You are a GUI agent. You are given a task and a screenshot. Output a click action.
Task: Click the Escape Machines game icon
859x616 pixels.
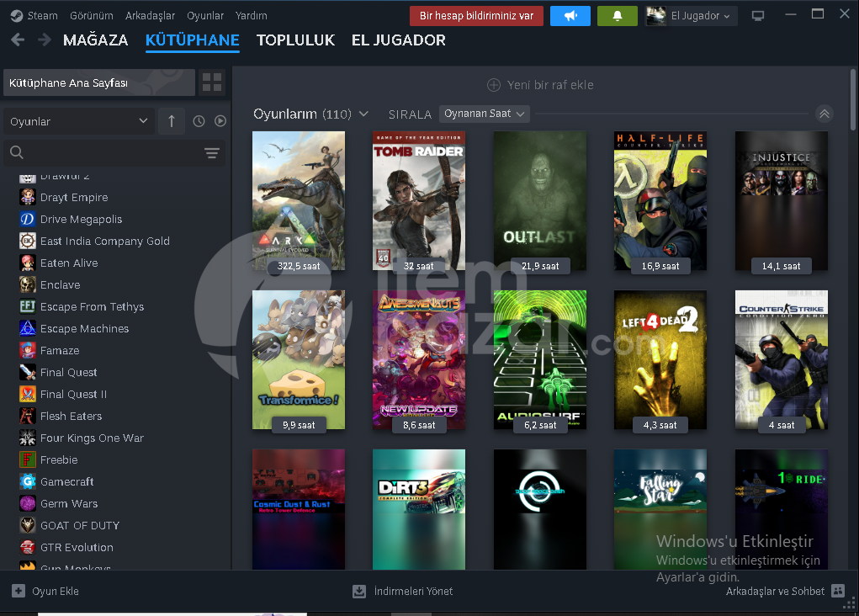click(28, 328)
